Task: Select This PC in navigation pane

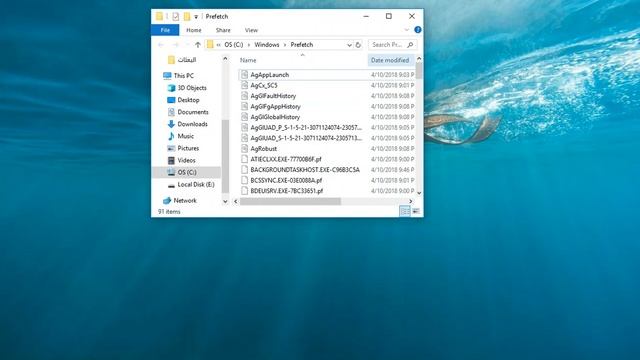Action: 178,76
